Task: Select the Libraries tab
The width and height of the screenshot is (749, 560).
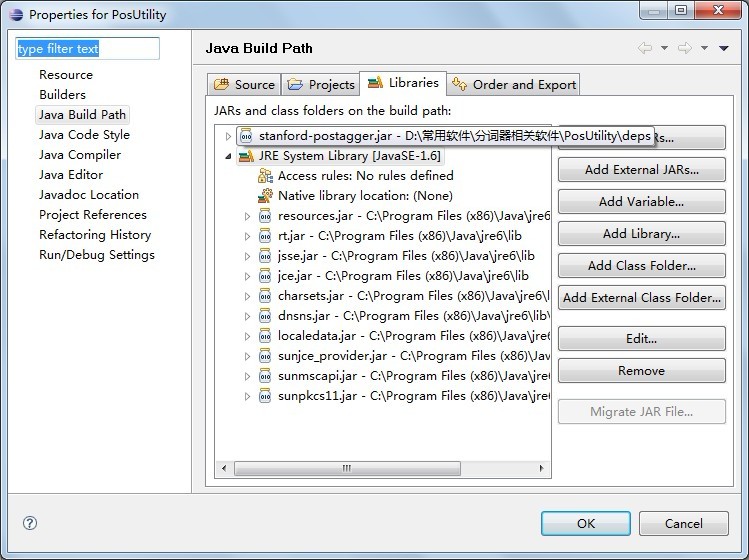Action: pos(403,83)
